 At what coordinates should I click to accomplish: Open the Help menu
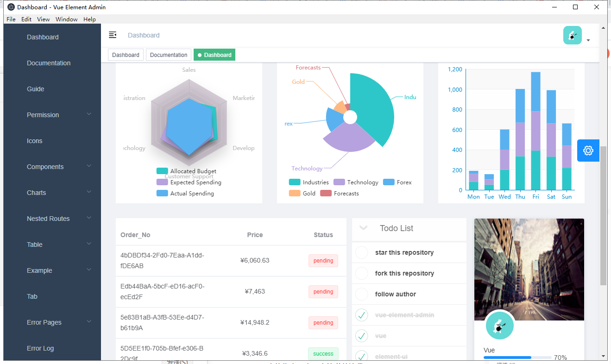(x=90, y=19)
